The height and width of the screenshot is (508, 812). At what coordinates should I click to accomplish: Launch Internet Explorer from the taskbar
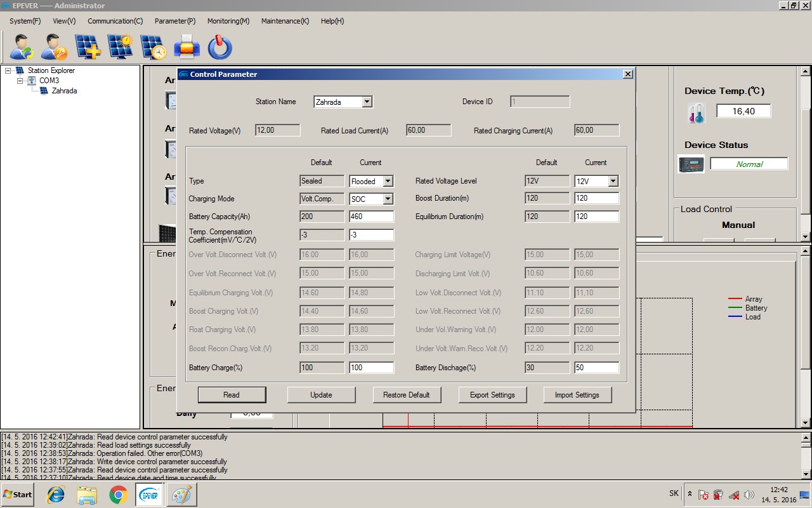click(56, 494)
